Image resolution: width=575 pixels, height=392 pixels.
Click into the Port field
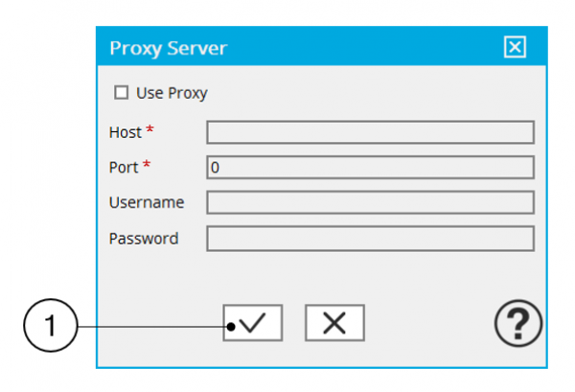pos(370,168)
